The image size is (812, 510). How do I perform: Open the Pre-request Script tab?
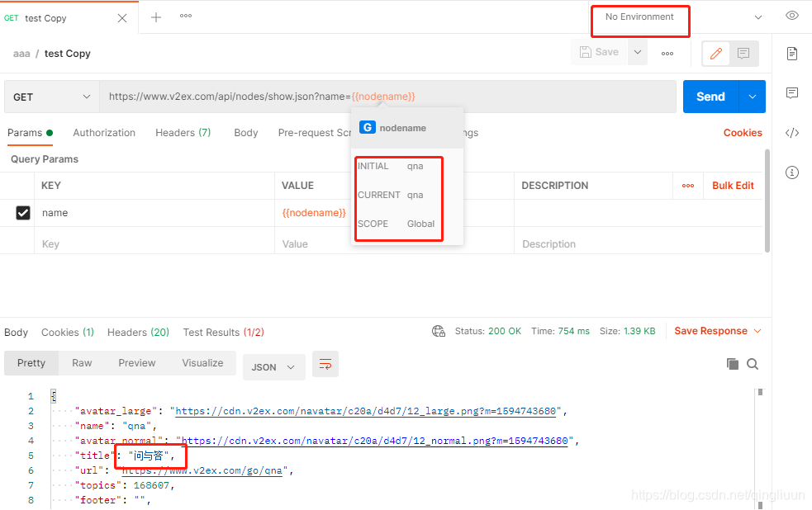pyautogui.click(x=315, y=133)
